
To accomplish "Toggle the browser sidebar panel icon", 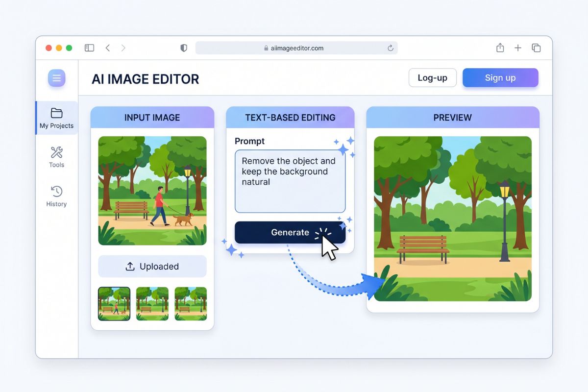I will click(89, 48).
